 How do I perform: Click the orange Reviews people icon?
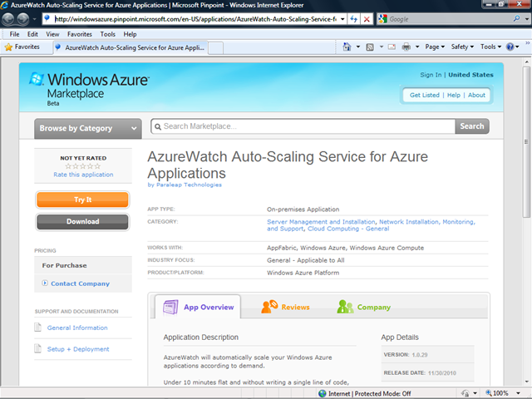pyautogui.click(x=269, y=307)
